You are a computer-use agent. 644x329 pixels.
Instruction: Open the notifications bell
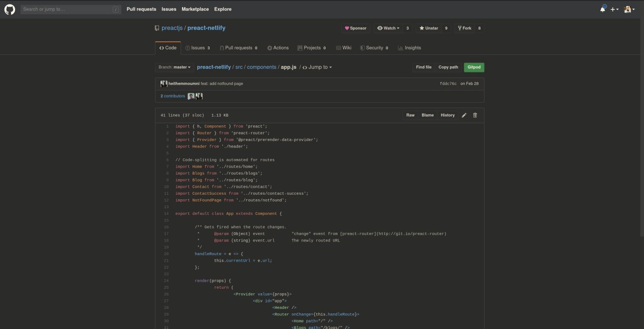click(603, 9)
